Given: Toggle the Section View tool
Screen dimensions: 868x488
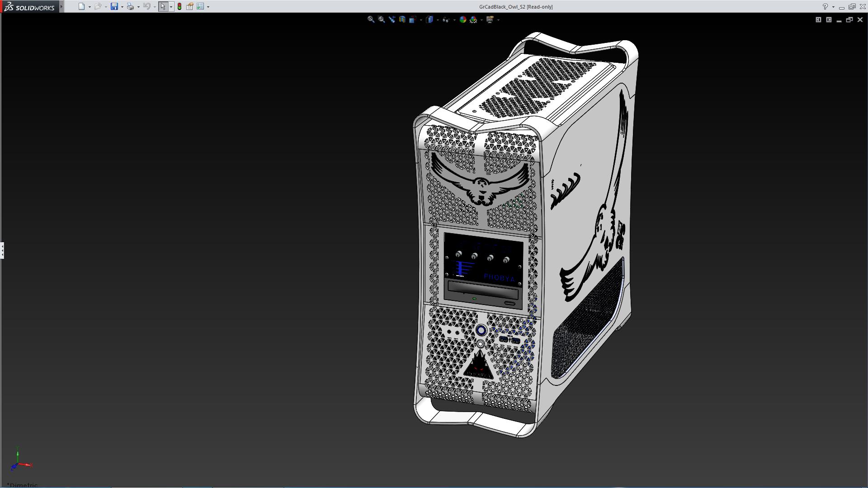Looking at the screenshot, I should pyautogui.click(x=402, y=19).
